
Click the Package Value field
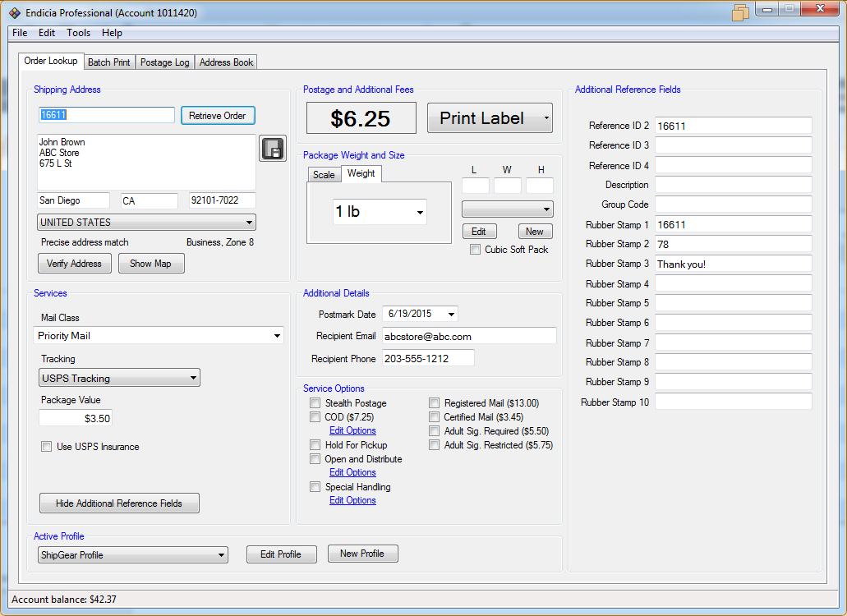point(75,418)
